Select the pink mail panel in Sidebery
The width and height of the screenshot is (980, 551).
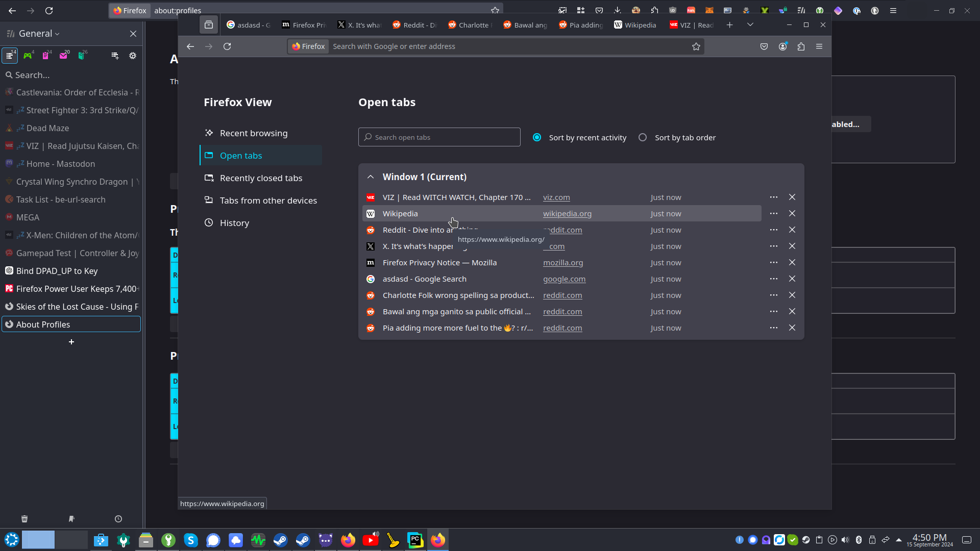pyautogui.click(x=64, y=56)
